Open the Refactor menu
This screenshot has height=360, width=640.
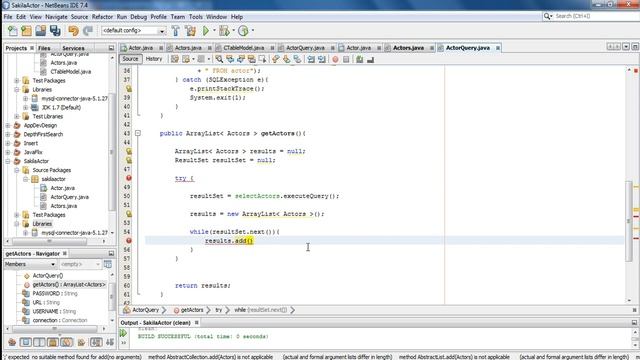[x=102, y=17]
